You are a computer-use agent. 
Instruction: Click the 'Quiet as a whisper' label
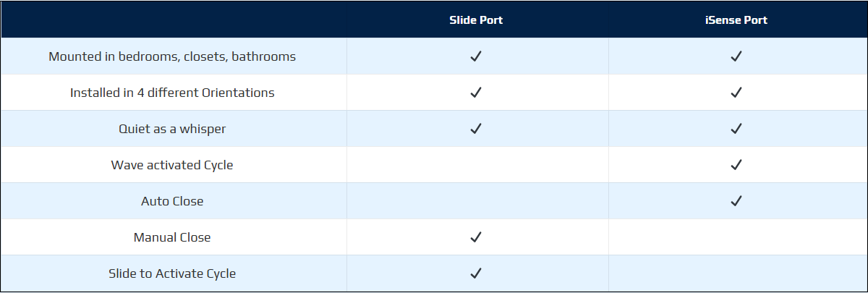(172, 129)
